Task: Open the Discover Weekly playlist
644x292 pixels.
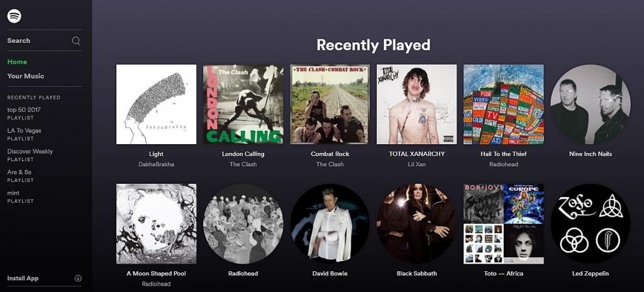Action: [30, 155]
